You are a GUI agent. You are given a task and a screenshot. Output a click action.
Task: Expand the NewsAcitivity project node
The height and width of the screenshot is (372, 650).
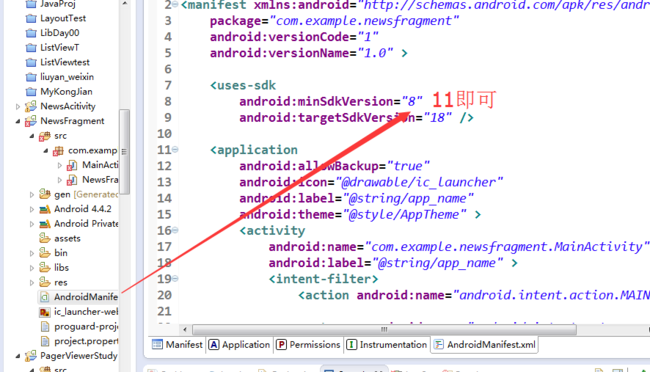coord(18,107)
